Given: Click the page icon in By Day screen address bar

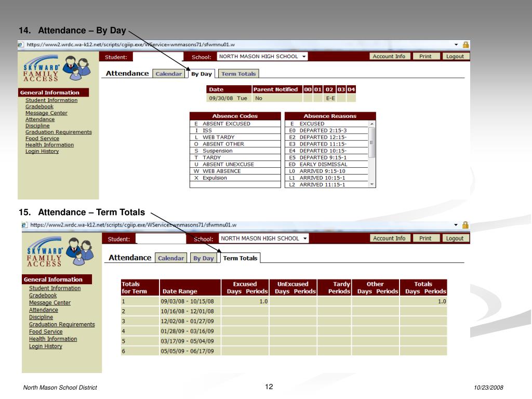Looking at the screenshot, I should (x=20, y=45).
